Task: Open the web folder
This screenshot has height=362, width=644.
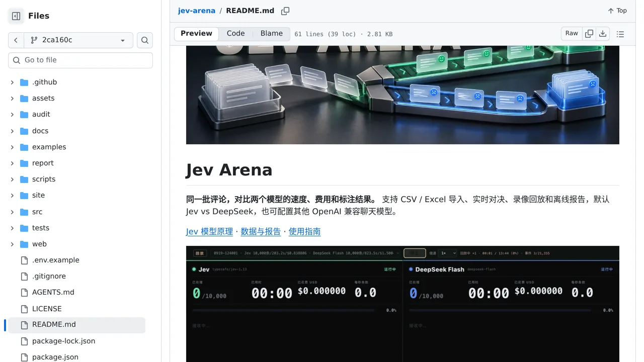Action: (x=39, y=244)
